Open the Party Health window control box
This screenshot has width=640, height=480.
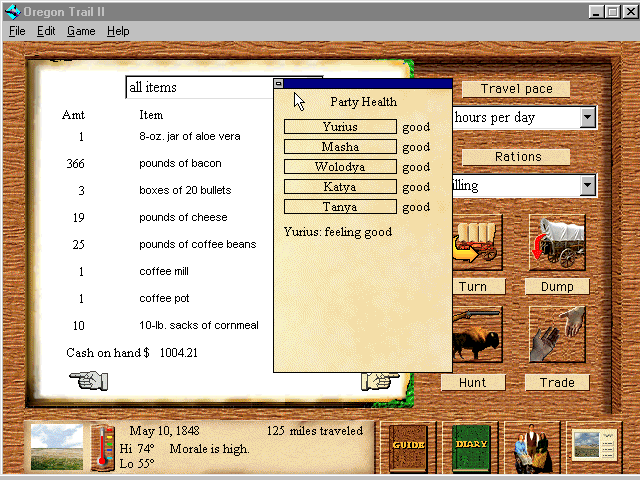278,83
